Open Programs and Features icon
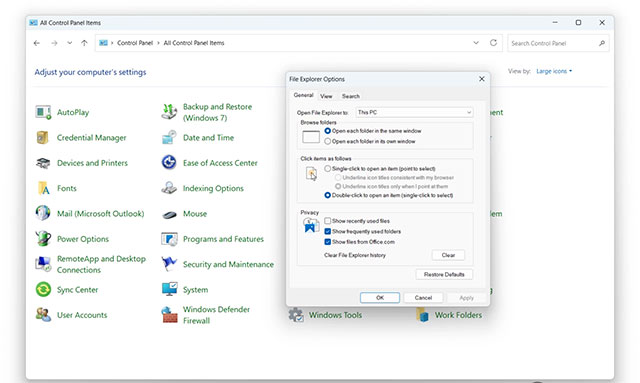 (x=169, y=239)
